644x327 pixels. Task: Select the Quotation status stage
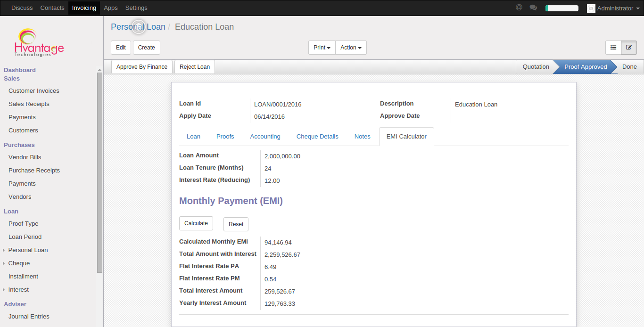[x=536, y=67]
